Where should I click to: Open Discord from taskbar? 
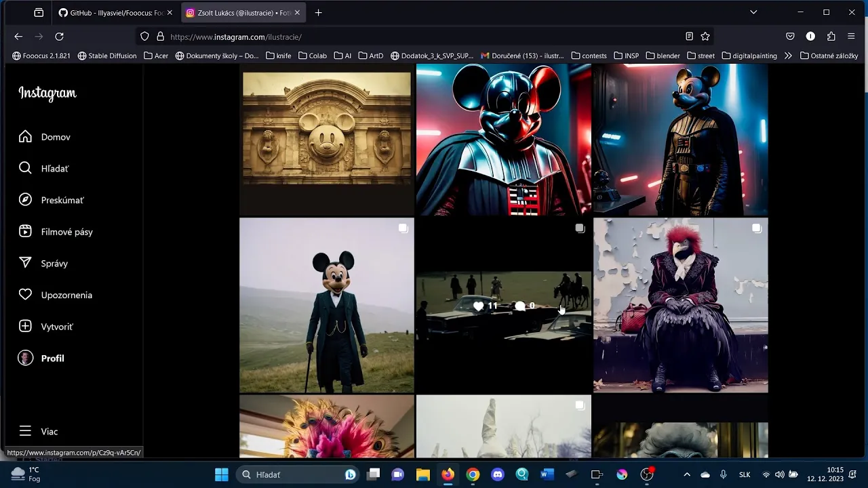tap(498, 474)
